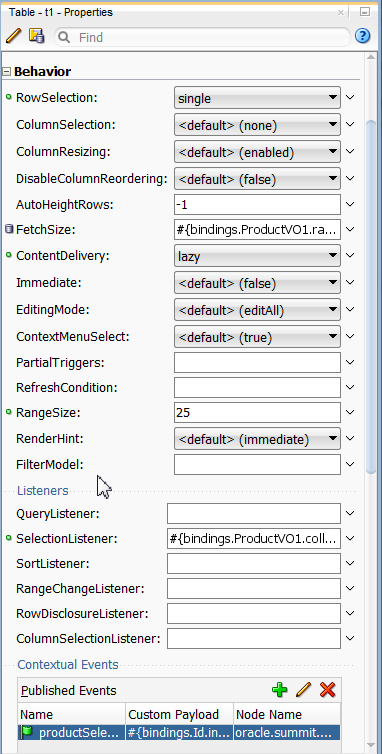Open property menu arrow for ColumnSelectionListener
The height and width of the screenshot is (754, 382).
pos(350,638)
